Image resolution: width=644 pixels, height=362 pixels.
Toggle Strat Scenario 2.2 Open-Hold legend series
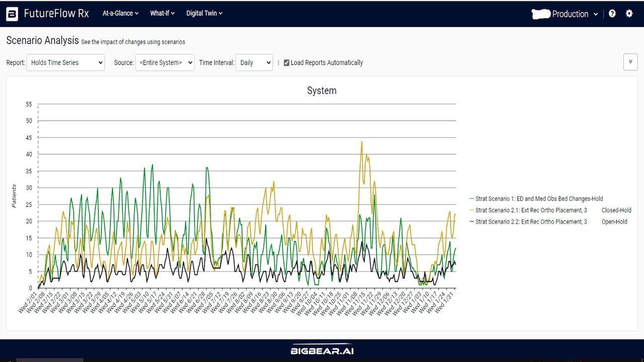548,222
